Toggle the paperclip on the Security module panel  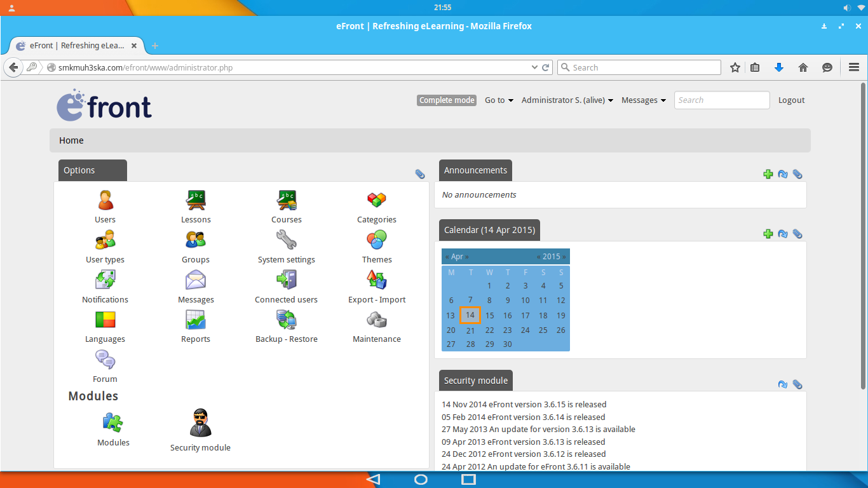coord(797,384)
